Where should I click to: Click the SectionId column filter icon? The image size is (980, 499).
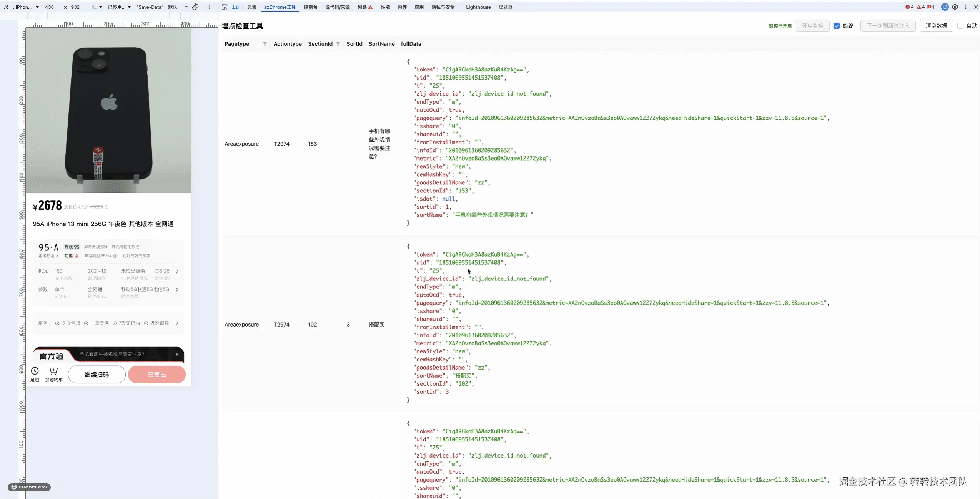click(338, 44)
